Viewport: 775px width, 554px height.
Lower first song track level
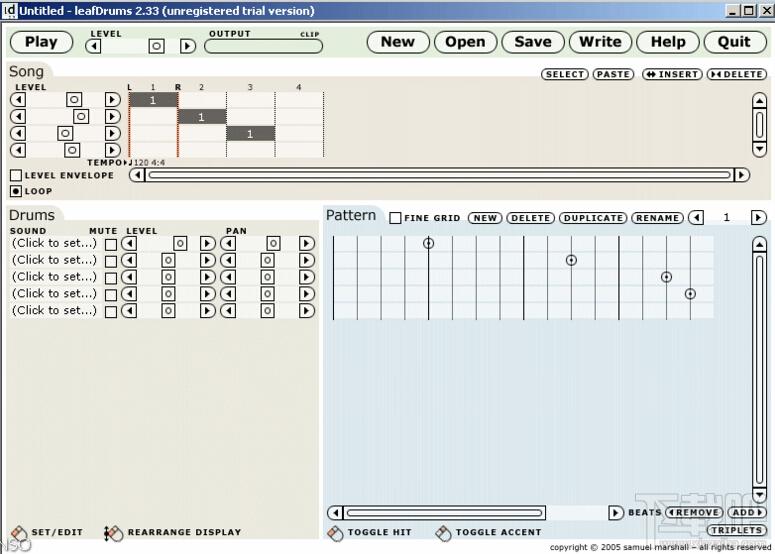pos(18,100)
